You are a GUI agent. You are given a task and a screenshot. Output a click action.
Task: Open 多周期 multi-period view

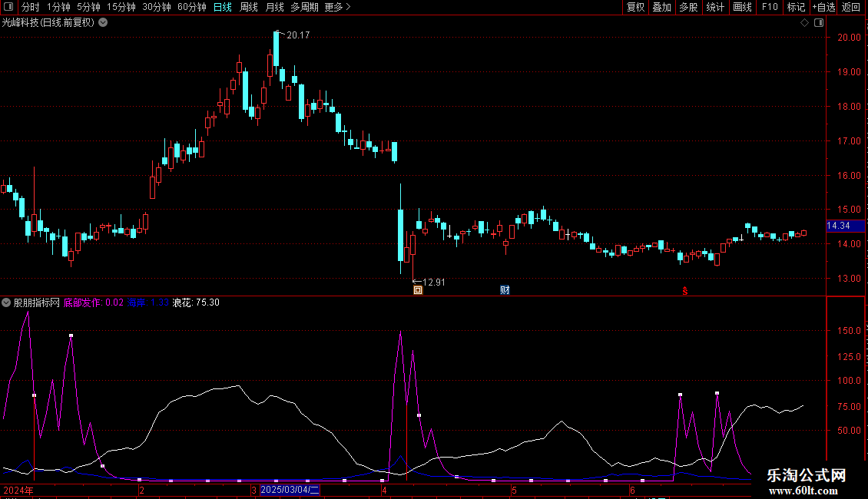(x=304, y=7)
